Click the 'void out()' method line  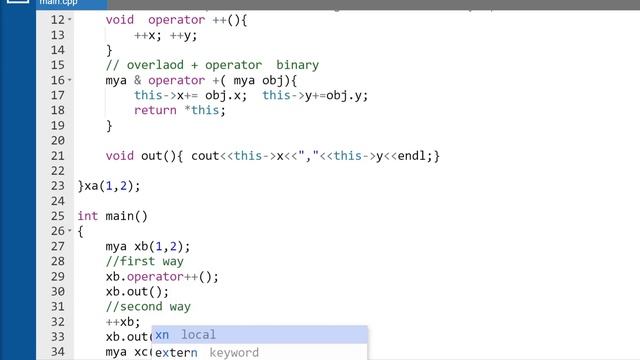pos(273,156)
